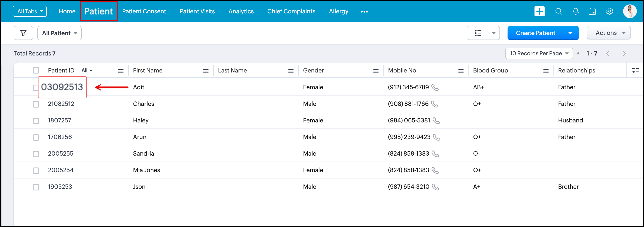
Task: Open settings gear icon
Action: pyautogui.click(x=609, y=11)
